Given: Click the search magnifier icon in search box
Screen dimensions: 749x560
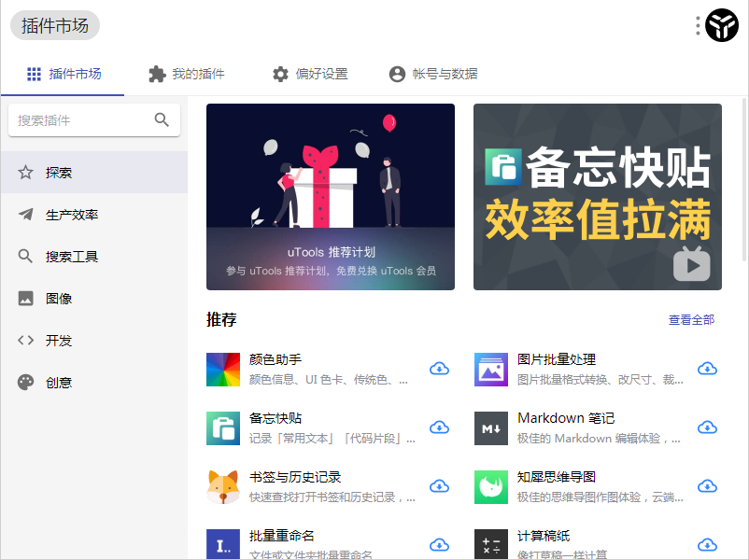Looking at the screenshot, I should [162, 119].
